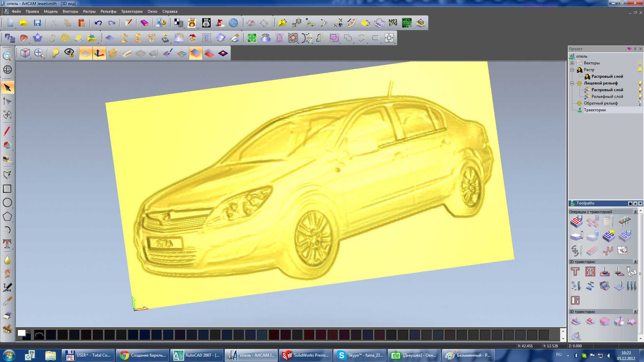The height and width of the screenshot is (362, 644).
Task: Pin the Проект panel with pushpin button
Action: point(635,49)
